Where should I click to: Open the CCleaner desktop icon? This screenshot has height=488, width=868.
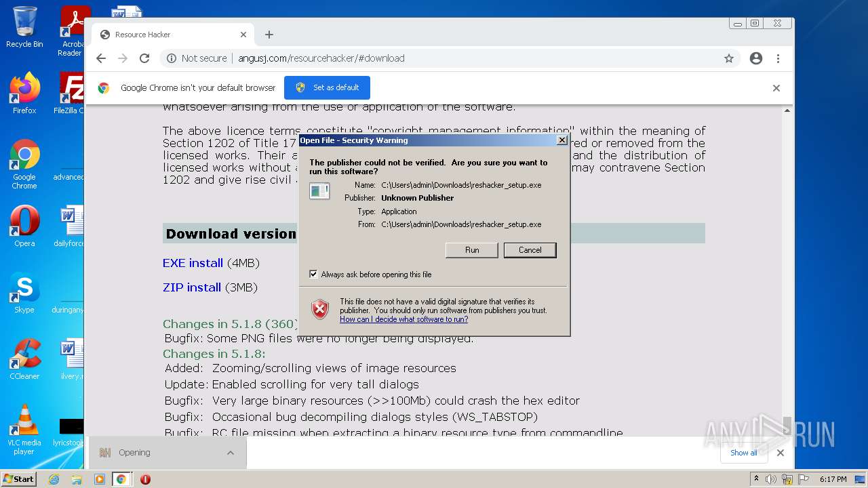24,359
